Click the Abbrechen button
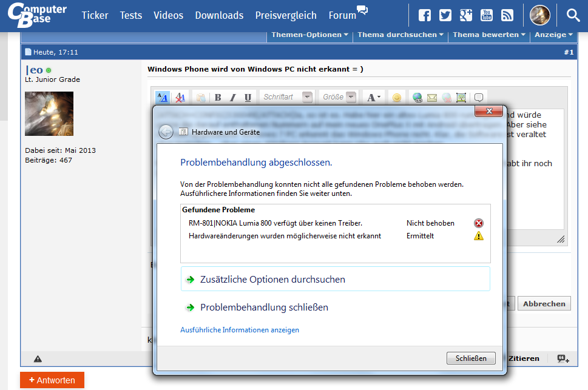Image resolution: width=588 pixels, height=390 pixels. [x=544, y=304]
